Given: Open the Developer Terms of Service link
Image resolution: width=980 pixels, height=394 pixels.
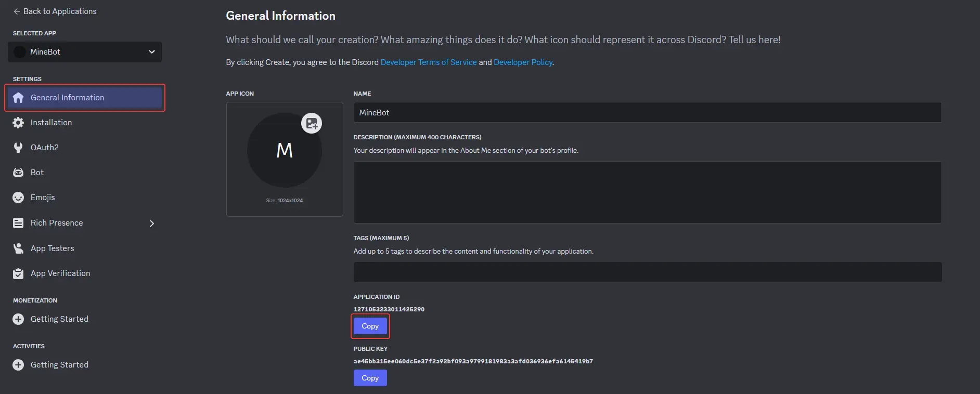Looking at the screenshot, I should click(429, 62).
